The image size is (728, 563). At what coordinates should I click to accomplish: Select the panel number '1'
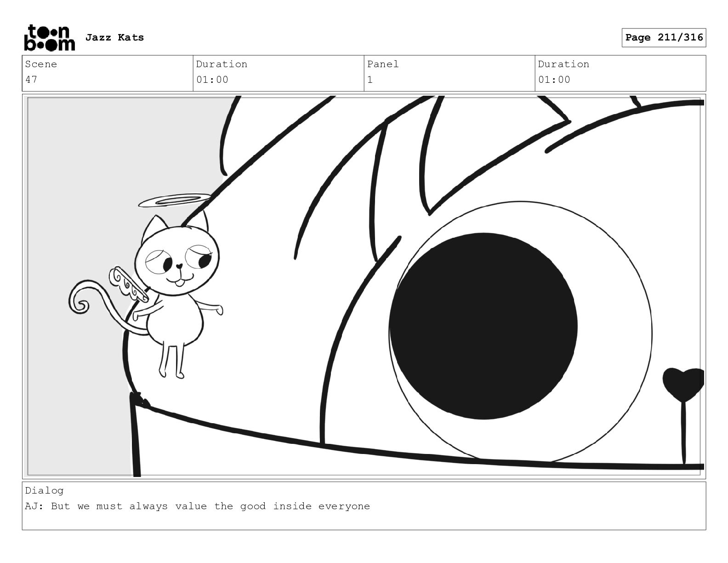click(370, 80)
